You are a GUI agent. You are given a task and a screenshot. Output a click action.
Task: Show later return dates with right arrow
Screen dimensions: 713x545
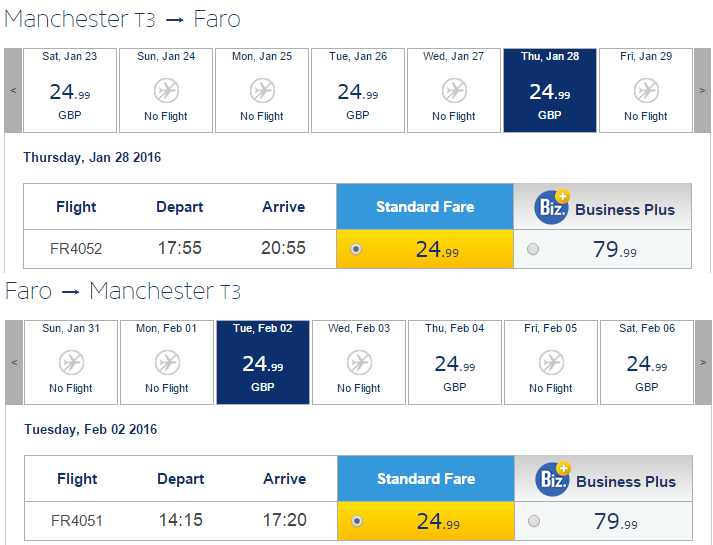pos(703,362)
